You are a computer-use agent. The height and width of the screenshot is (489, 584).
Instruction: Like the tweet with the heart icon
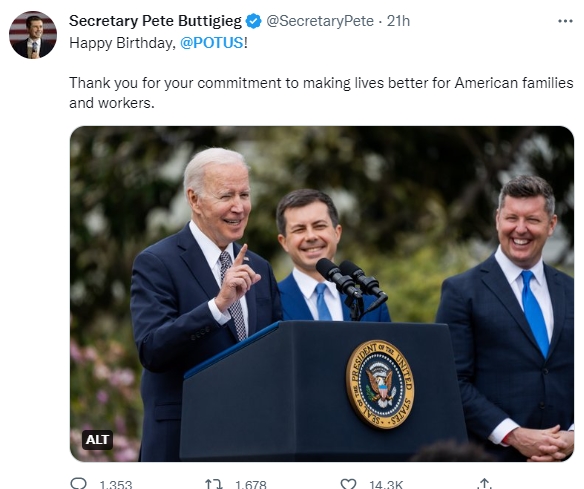coord(348,484)
